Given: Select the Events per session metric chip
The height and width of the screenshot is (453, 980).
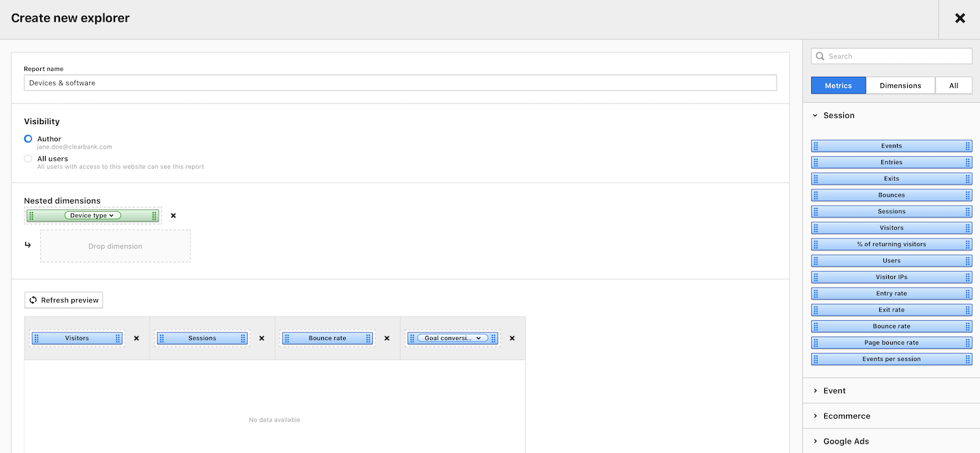Looking at the screenshot, I should click(x=892, y=358).
